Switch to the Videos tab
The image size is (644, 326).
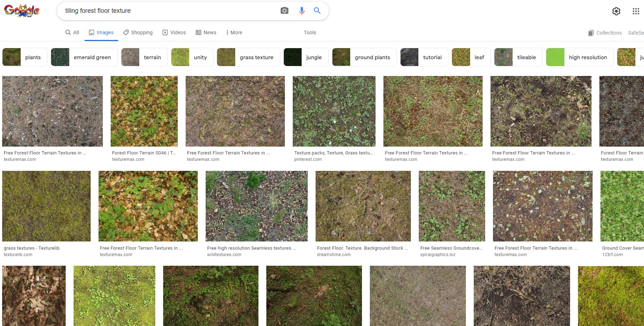point(174,32)
